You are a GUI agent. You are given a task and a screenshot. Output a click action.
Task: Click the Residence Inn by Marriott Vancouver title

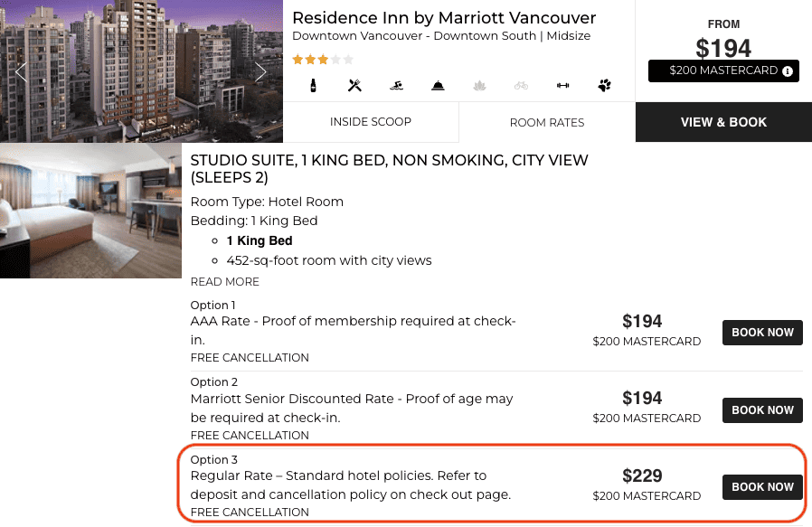[444, 18]
